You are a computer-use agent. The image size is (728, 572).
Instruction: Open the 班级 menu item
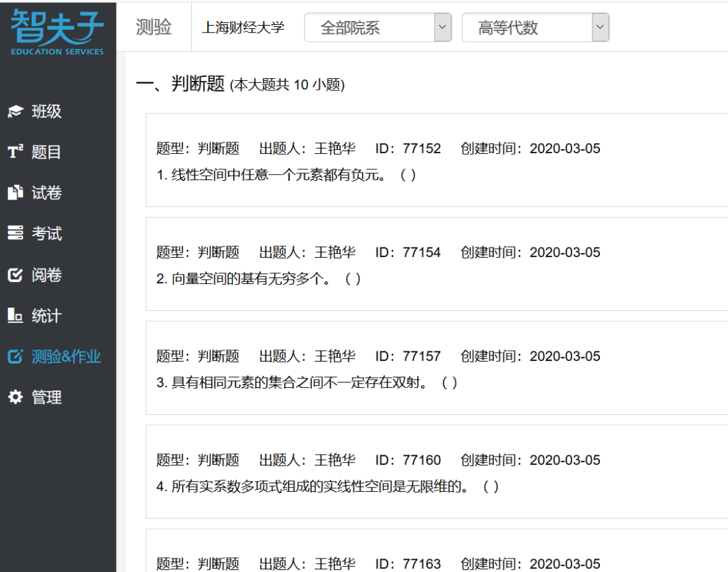(47, 111)
